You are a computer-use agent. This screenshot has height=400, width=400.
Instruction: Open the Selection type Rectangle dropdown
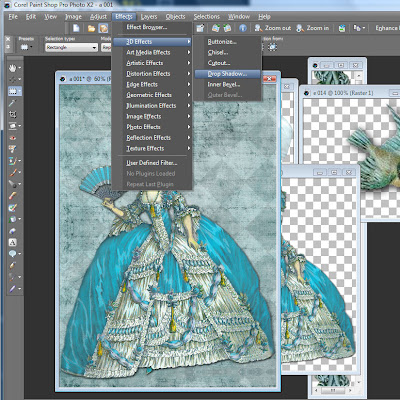tap(71, 48)
